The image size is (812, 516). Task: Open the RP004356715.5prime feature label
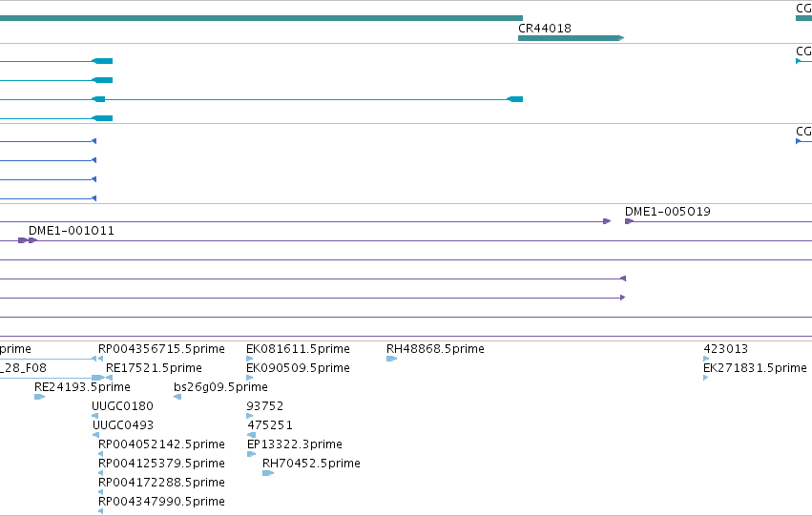[x=161, y=349]
